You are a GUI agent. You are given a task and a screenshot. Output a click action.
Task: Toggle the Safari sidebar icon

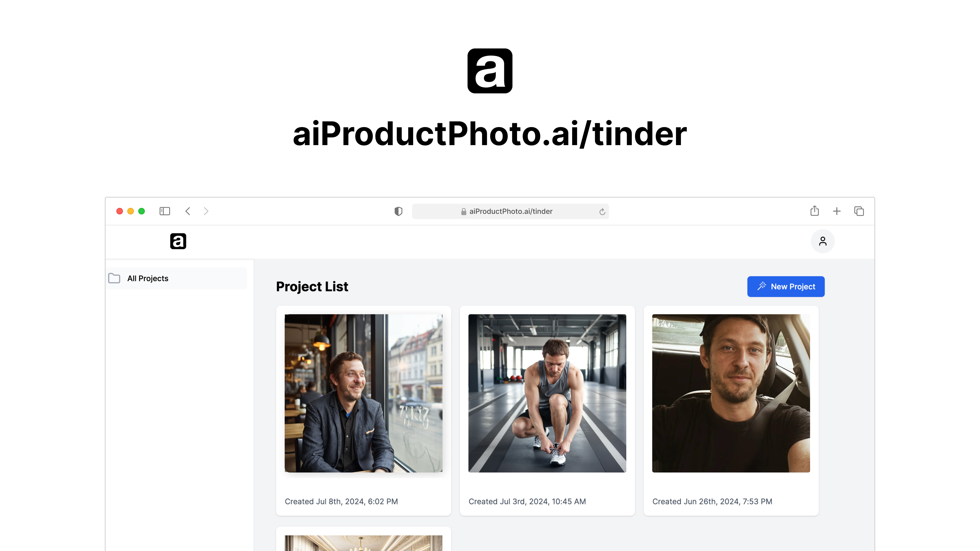tap(165, 211)
